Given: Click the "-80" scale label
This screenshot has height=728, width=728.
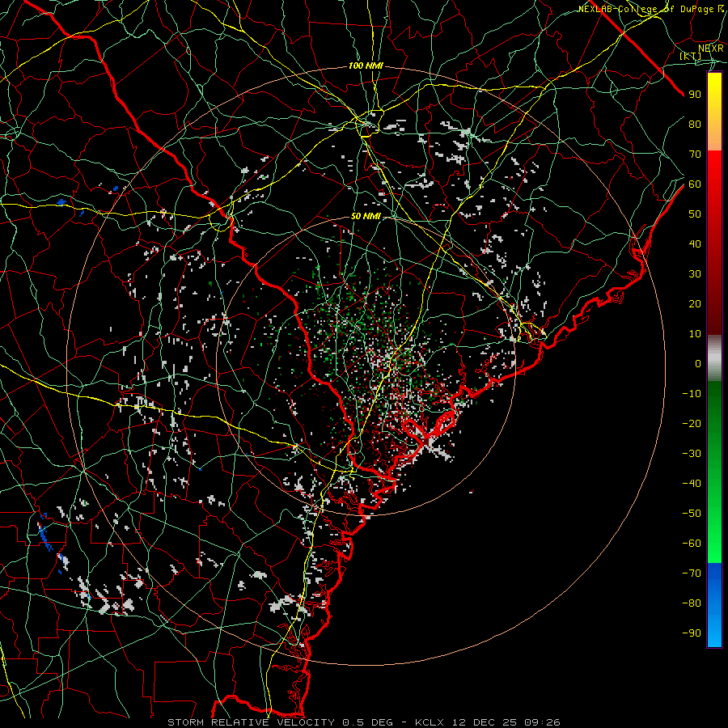Looking at the screenshot, I should tap(692, 603).
